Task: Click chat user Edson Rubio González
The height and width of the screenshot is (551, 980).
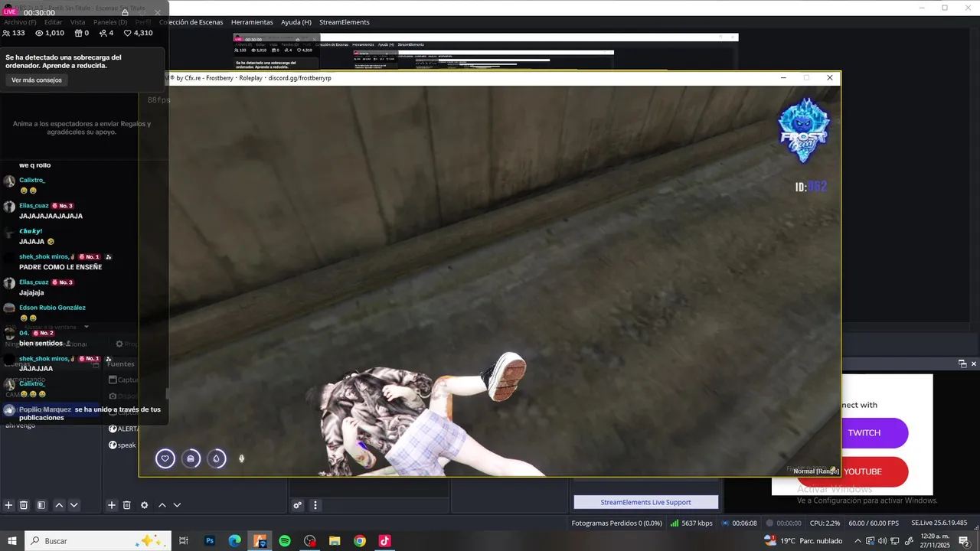Action: click(x=52, y=308)
